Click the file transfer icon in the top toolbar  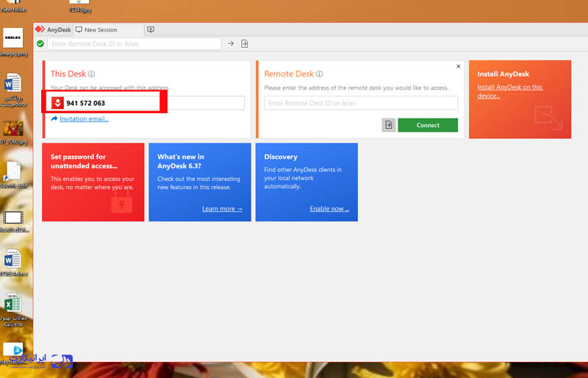click(245, 44)
